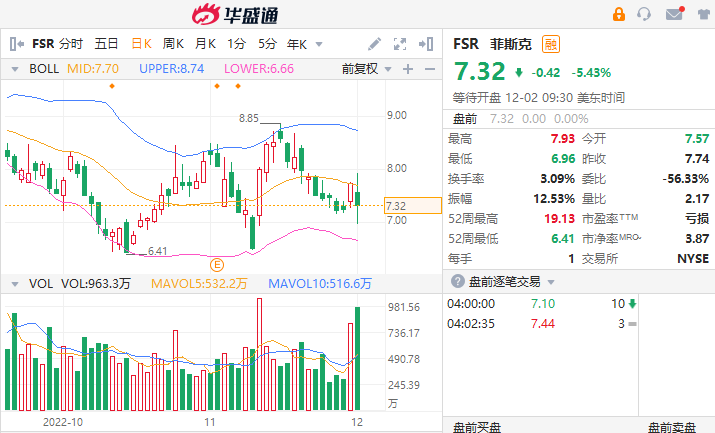
Task: Click the 换手率 value 3.09%
Action: (558, 179)
